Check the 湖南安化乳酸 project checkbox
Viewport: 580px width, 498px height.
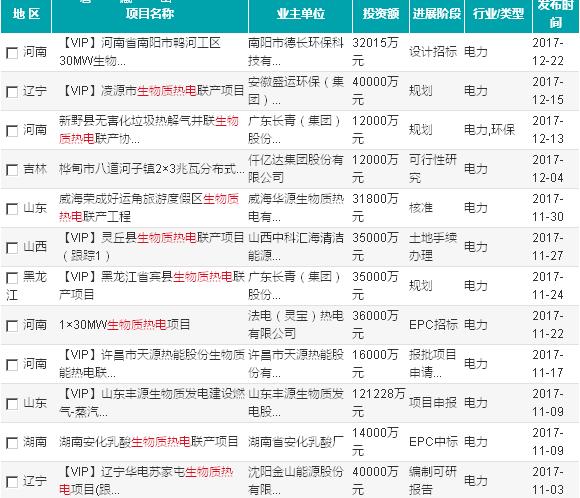point(12,443)
